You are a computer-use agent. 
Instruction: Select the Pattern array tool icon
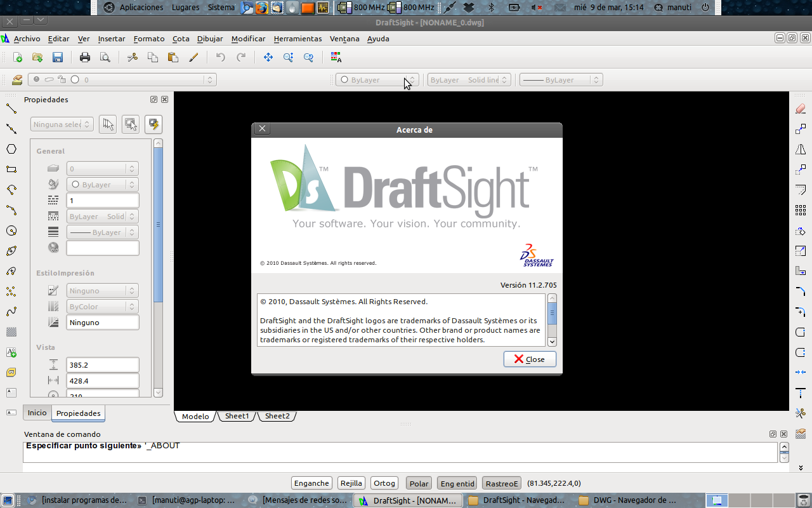801,210
